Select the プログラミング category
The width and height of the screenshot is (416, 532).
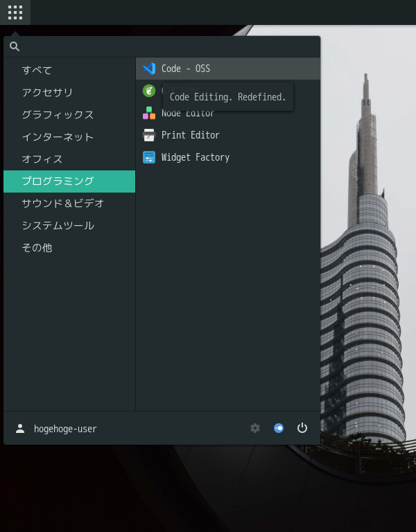69,181
